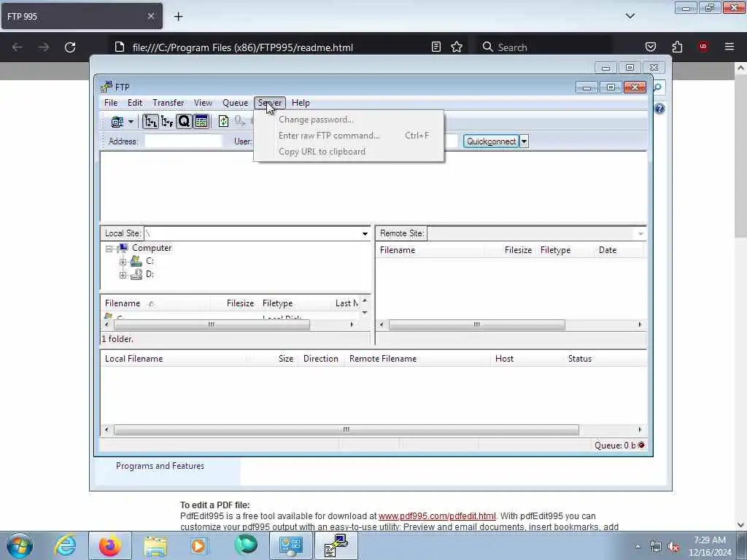
Task: Sort local files by Filename column
Action: click(x=155, y=303)
